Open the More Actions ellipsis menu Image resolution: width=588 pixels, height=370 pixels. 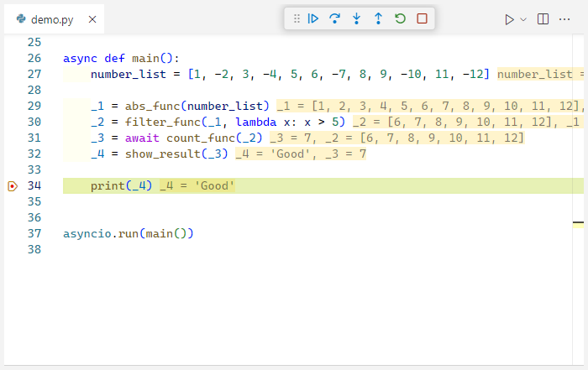564,19
